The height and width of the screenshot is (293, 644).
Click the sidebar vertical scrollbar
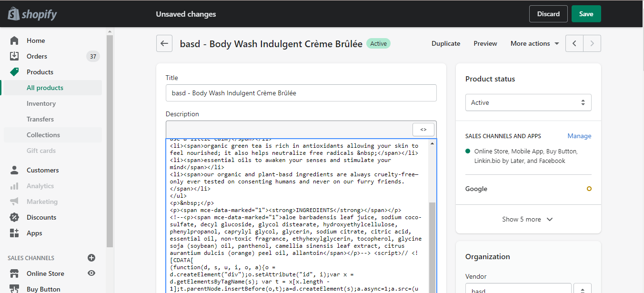click(x=110, y=141)
